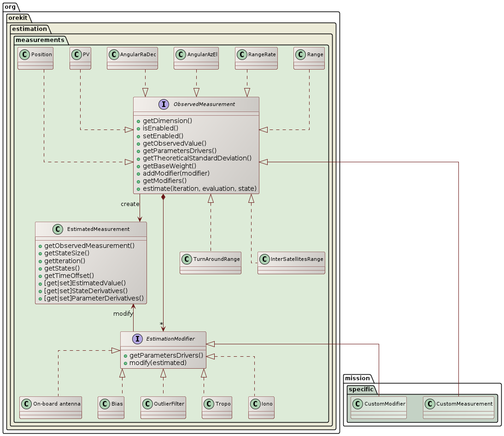Select the class icon next to AngularRaDec
The width and height of the screenshot is (504, 436).
(x=114, y=54)
